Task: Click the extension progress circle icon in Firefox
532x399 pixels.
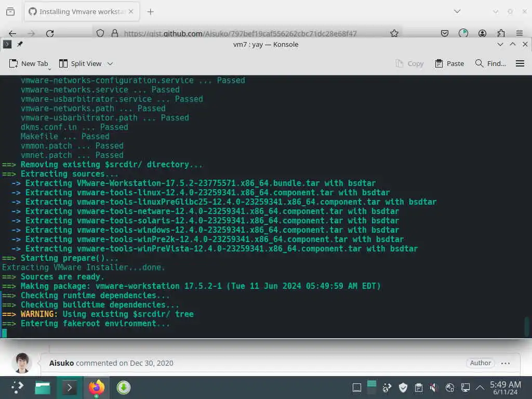Action: tap(463, 33)
